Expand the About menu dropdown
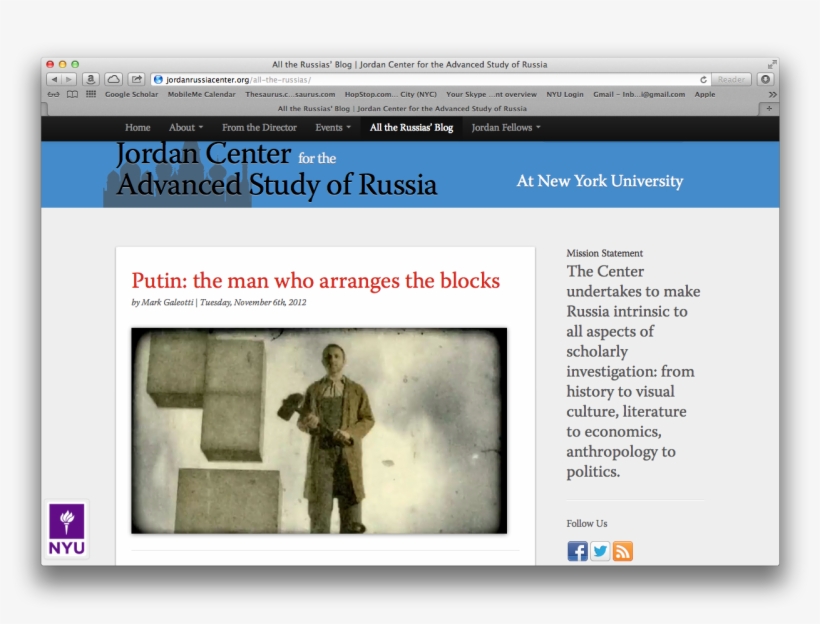 pyautogui.click(x=186, y=128)
